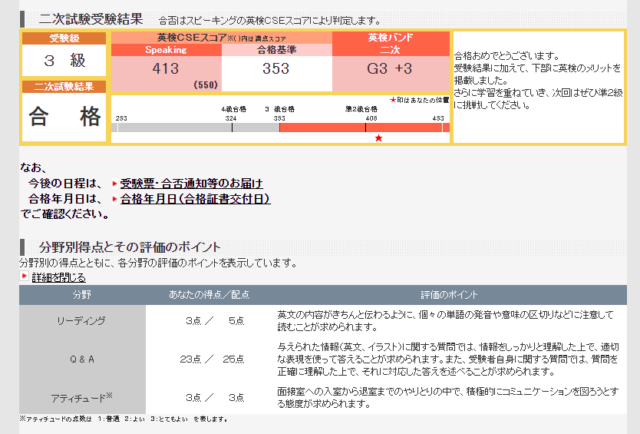
Task: Select the Speaking score 413 cell
Action: point(165,69)
